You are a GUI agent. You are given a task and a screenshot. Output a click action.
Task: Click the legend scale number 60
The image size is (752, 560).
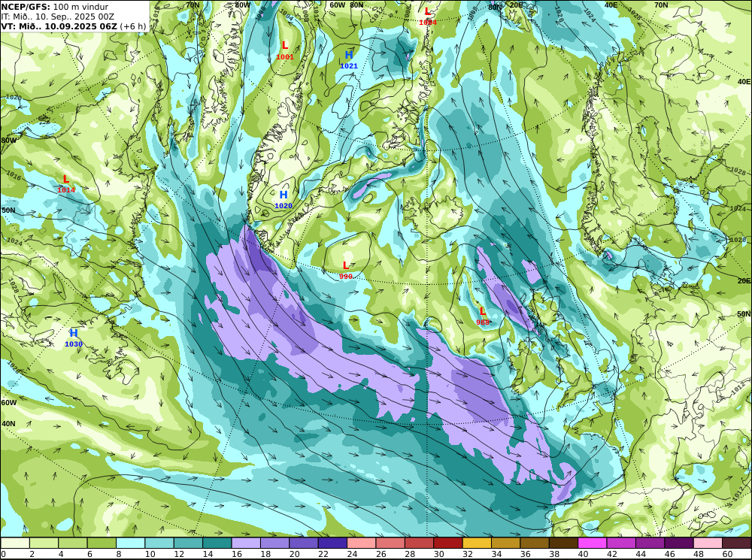727,554
